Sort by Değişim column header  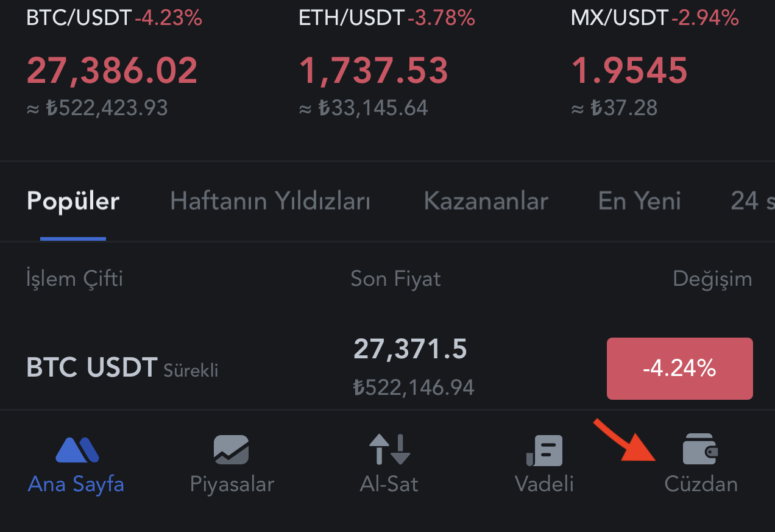pyautogui.click(x=712, y=279)
